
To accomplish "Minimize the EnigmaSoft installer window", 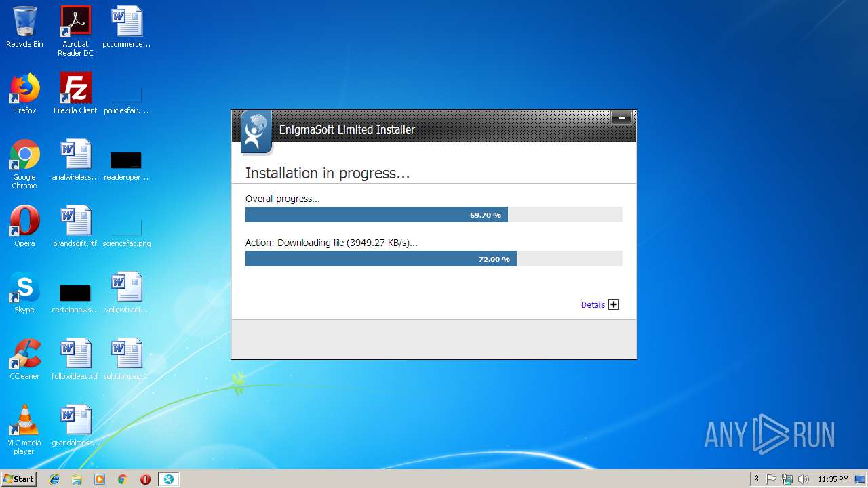I will 621,118.
